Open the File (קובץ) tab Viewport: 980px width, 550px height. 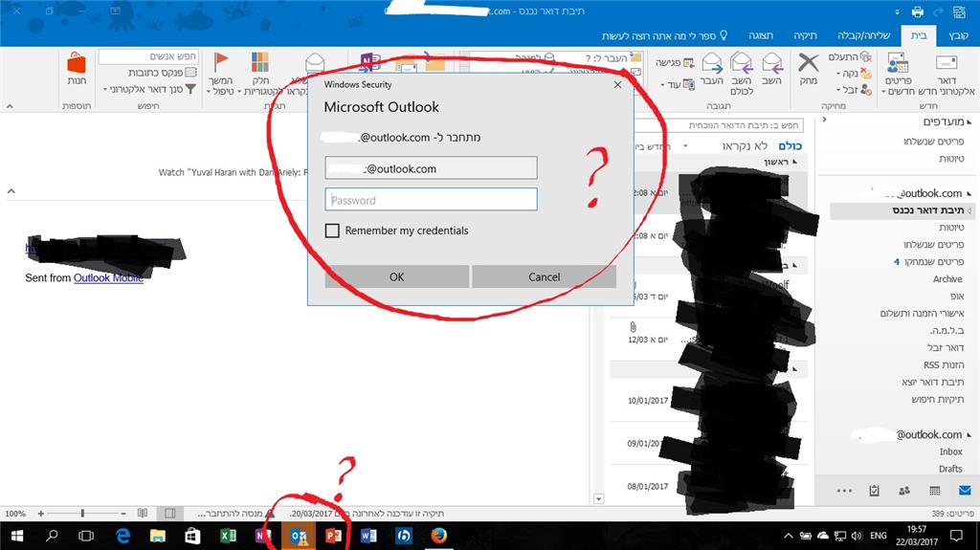(958, 35)
